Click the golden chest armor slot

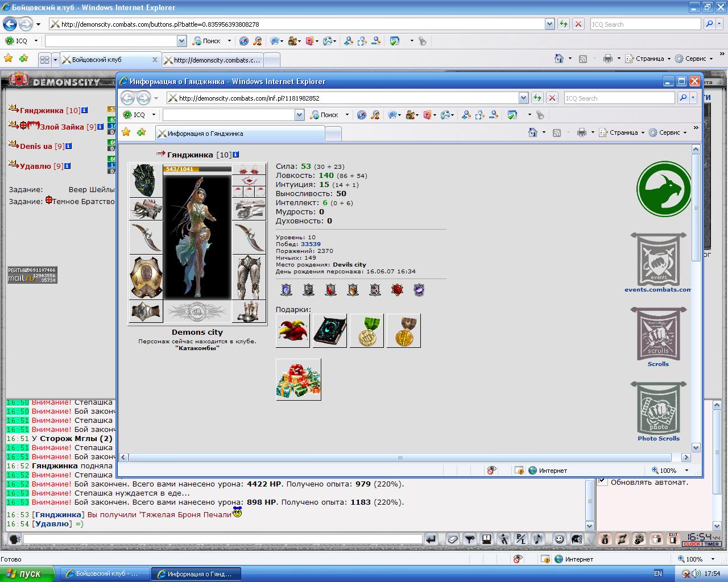pyautogui.click(x=146, y=277)
